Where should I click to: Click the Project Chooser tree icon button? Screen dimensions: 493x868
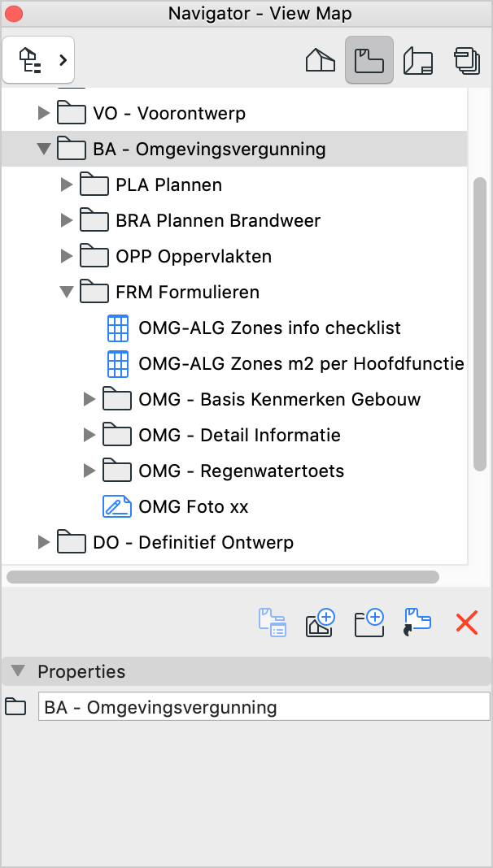38,60
